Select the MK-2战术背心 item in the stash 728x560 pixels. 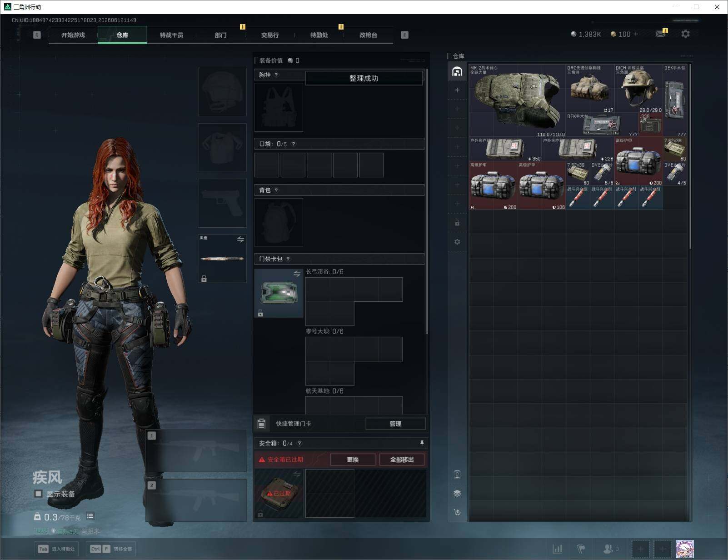[x=517, y=100]
